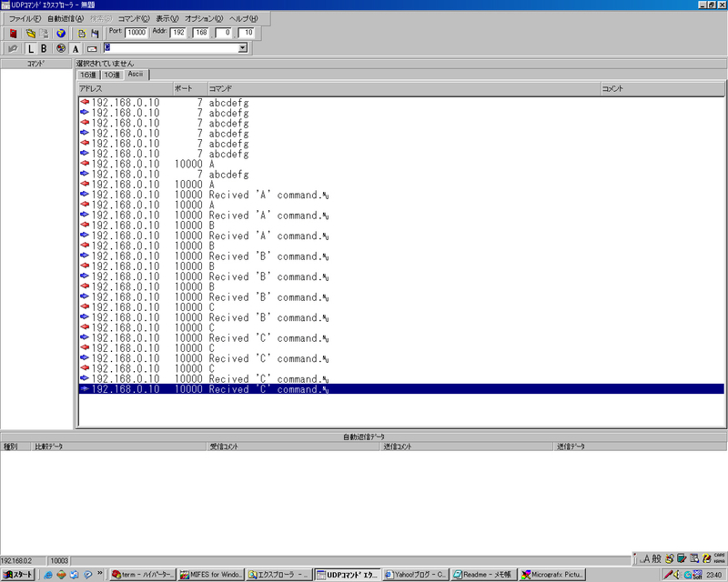Open the ファイル(F) menu
Viewport: 728px width, 582px height.
(x=25, y=18)
